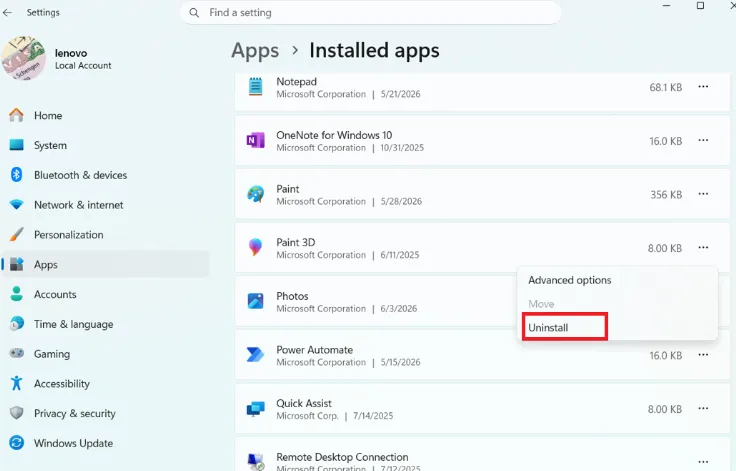Image resolution: width=736 pixels, height=471 pixels.
Task: Click the Network & internet wifi icon
Action: (16, 205)
